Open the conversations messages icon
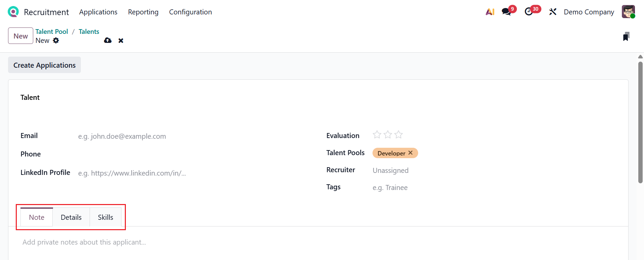Image resolution: width=644 pixels, height=260 pixels. pyautogui.click(x=506, y=12)
